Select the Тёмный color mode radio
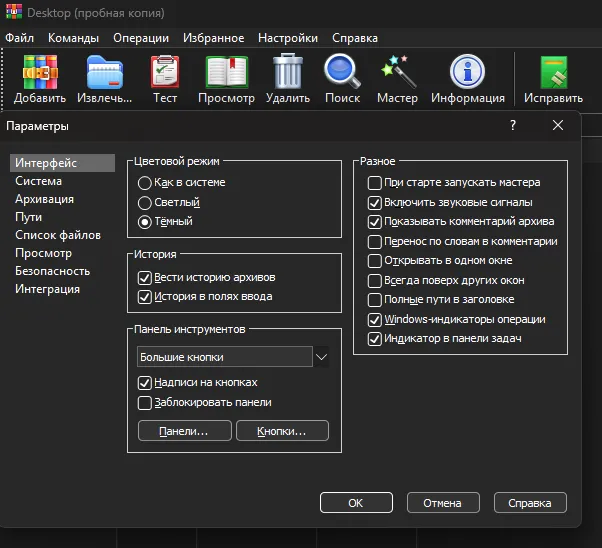This screenshot has height=548, width=602. click(144, 222)
